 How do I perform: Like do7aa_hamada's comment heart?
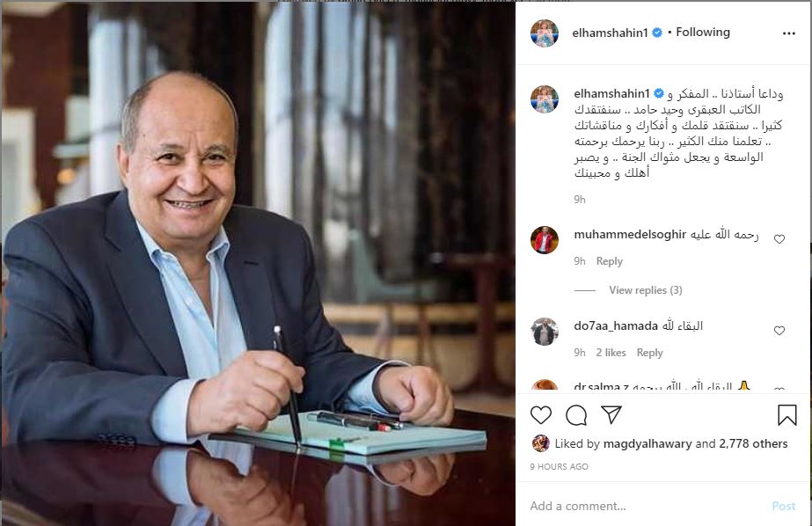click(x=779, y=331)
